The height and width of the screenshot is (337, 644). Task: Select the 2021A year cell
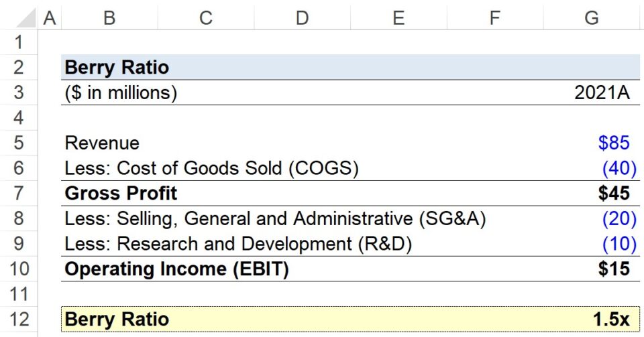tap(602, 93)
